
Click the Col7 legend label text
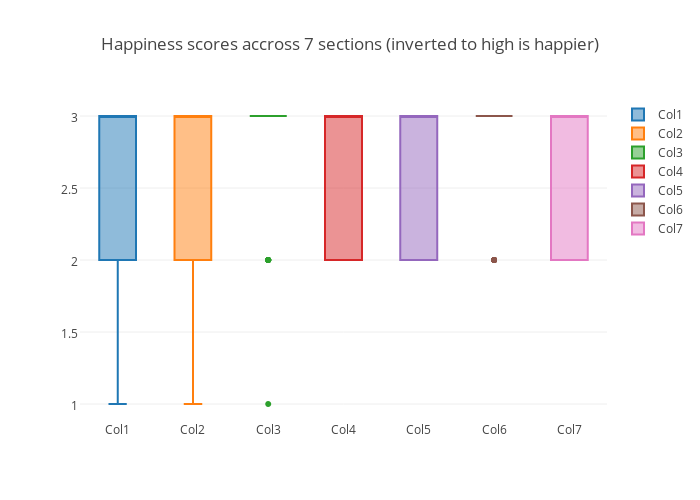[x=670, y=228]
